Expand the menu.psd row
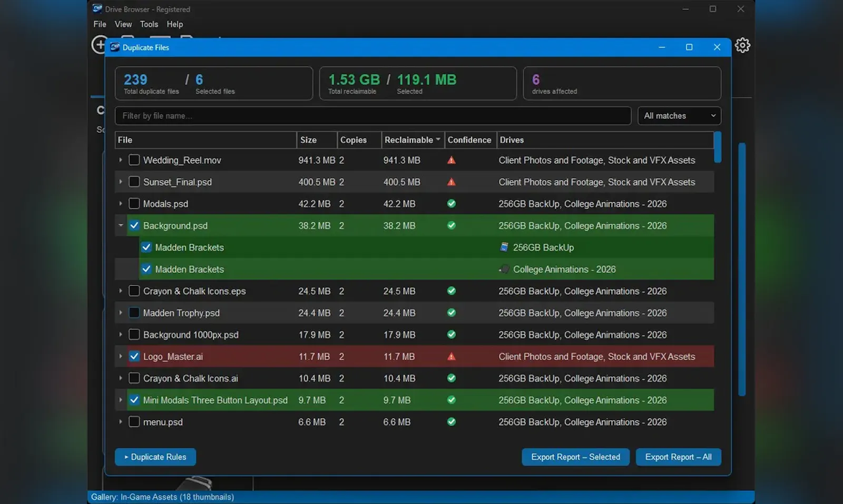This screenshot has width=843, height=504. pos(121,422)
